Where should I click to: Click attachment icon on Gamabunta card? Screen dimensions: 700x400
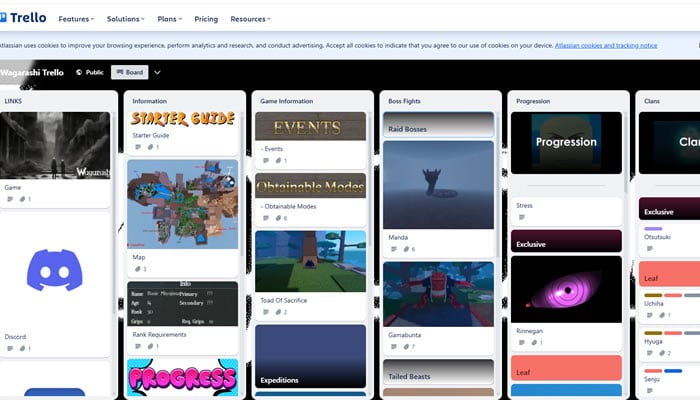tap(406, 346)
